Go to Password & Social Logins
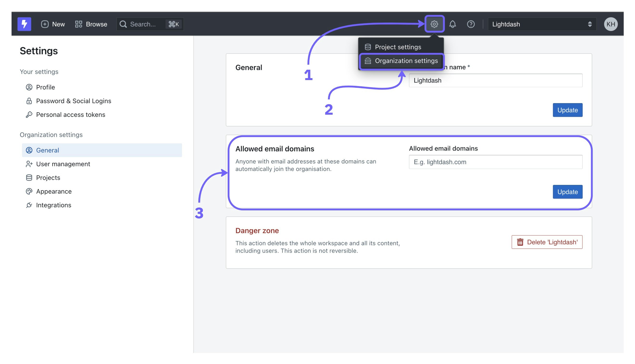The height and width of the screenshot is (364, 635). pos(74,101)
